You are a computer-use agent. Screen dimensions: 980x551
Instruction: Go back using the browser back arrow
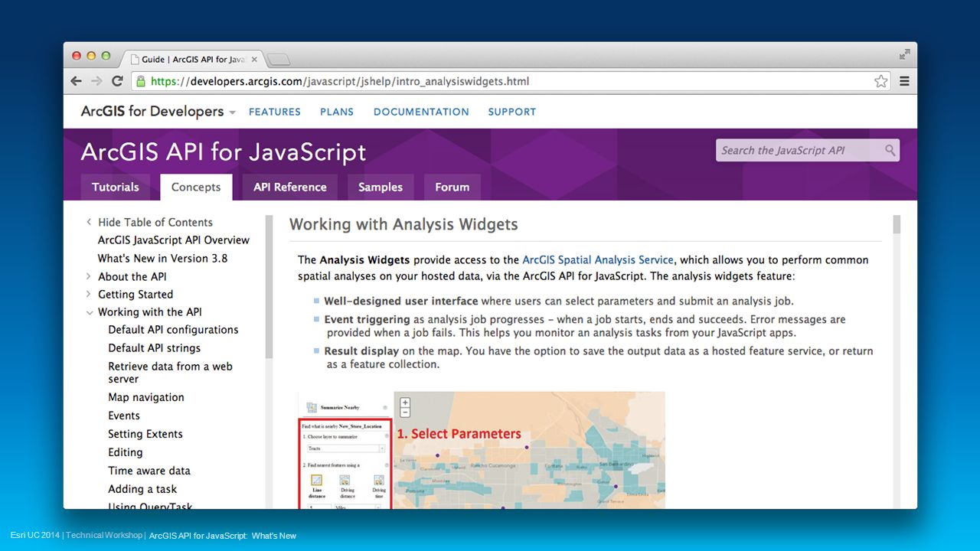76,81
